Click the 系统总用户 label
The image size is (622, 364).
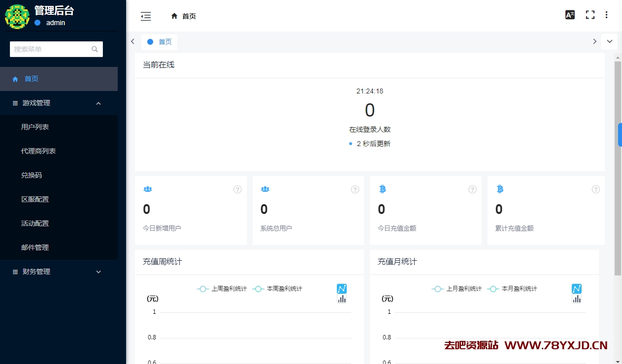tap(276, 228)
